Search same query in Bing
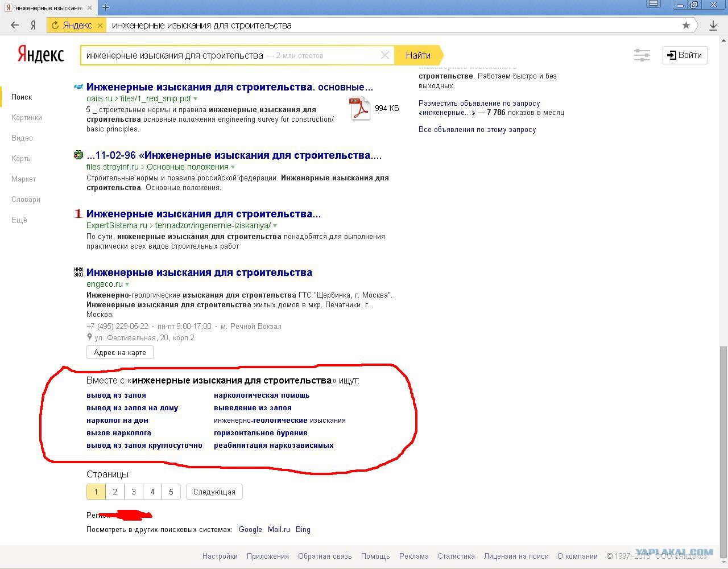This screenshot has width=728, height=569. [303, 530]
